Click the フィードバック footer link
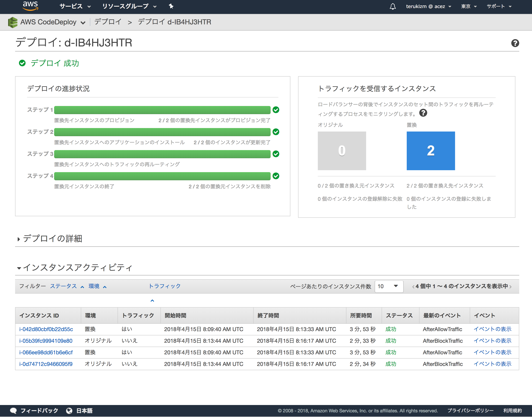 click(39, 411)
